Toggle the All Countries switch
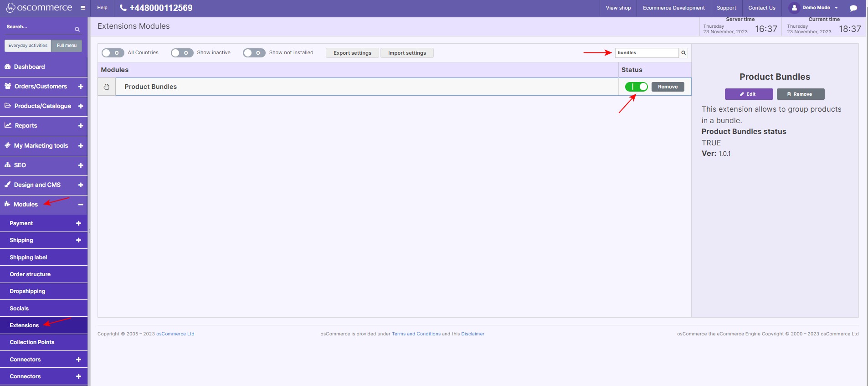The width and height of the screenshot is (868, 386). pyautogui.click(x=113, y=53)
